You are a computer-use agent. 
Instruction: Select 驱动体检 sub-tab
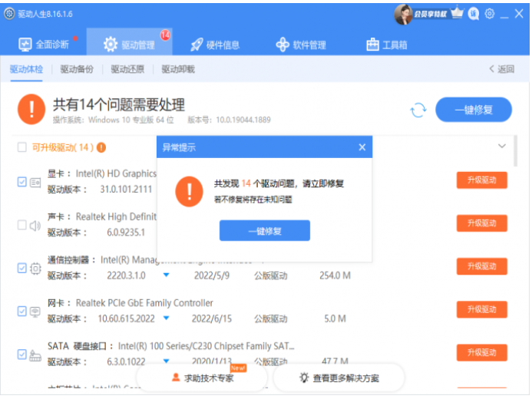(26, 70)
